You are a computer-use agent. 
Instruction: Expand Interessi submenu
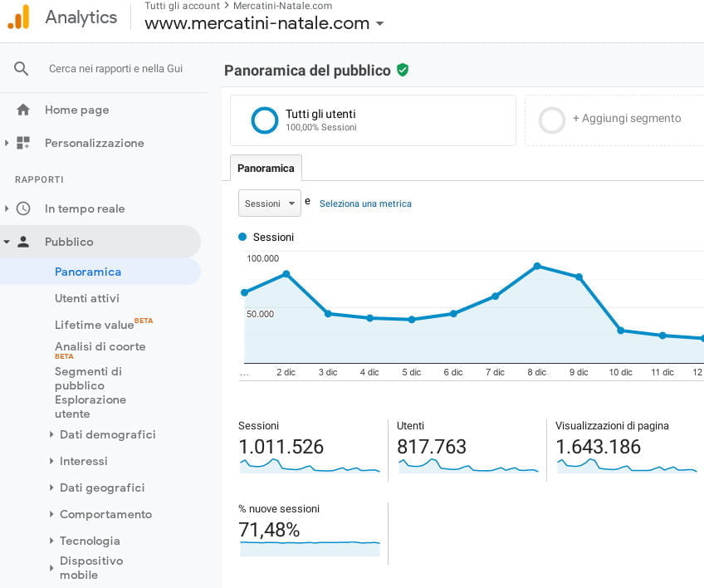pos(51,461)
